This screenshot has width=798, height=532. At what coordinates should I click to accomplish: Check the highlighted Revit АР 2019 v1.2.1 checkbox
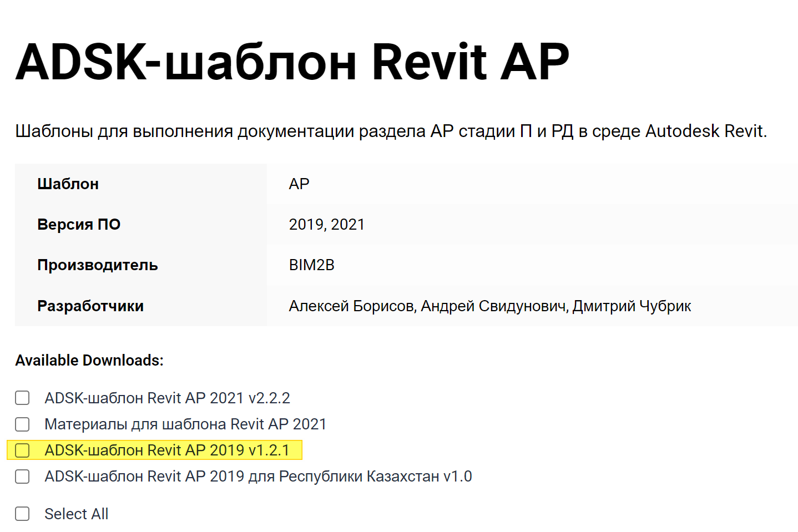[x=22, y=450]
